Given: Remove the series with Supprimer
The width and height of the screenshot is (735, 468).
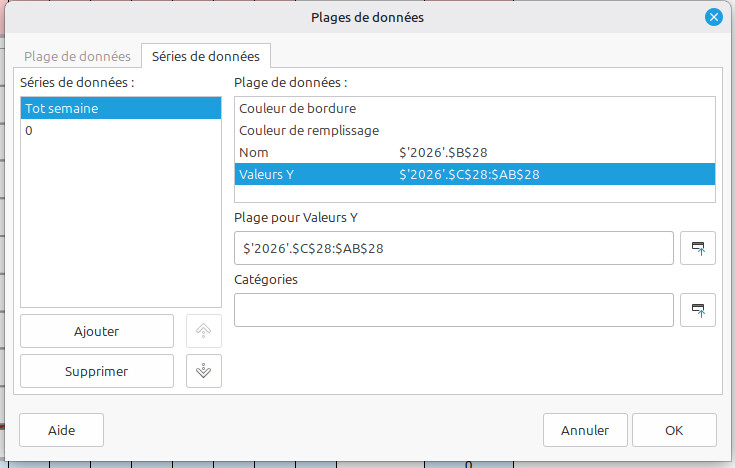Looking at the screenshot, I should pos(97,371).
